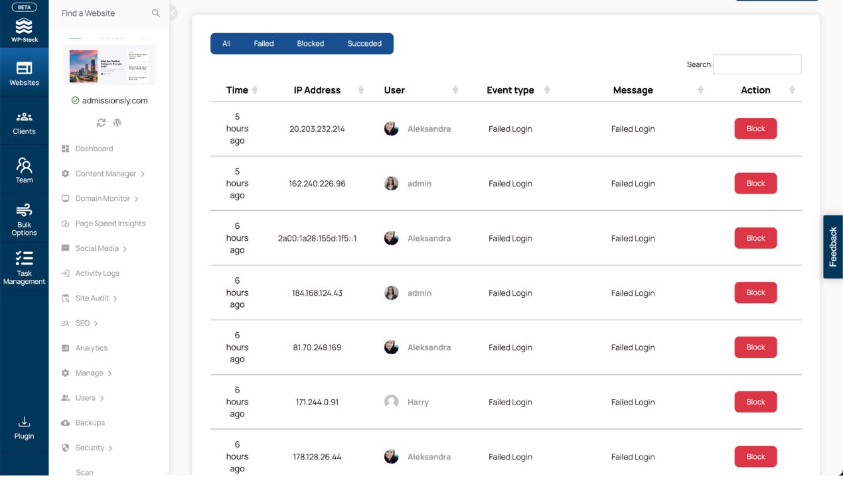This screenshot has height=504, width=843.
Task: Click the WordPress logo icon under admissionsly.com
Action: pos(117,123)
